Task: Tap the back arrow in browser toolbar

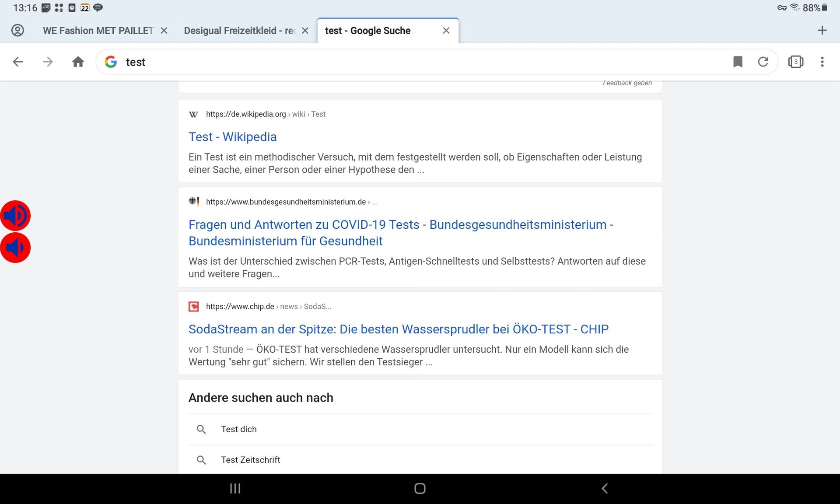Action: (x=17, y=62)
